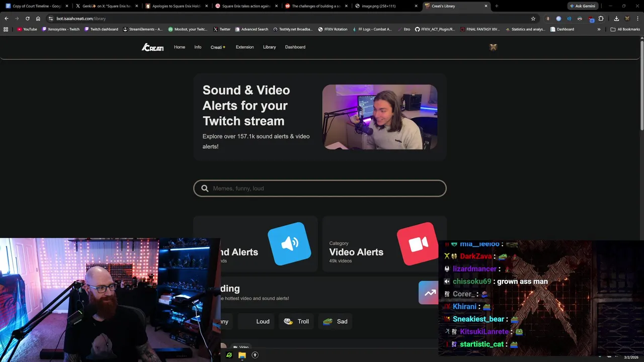
Task: Click the magnifier icon in search bar
Action: pos(205,188)
